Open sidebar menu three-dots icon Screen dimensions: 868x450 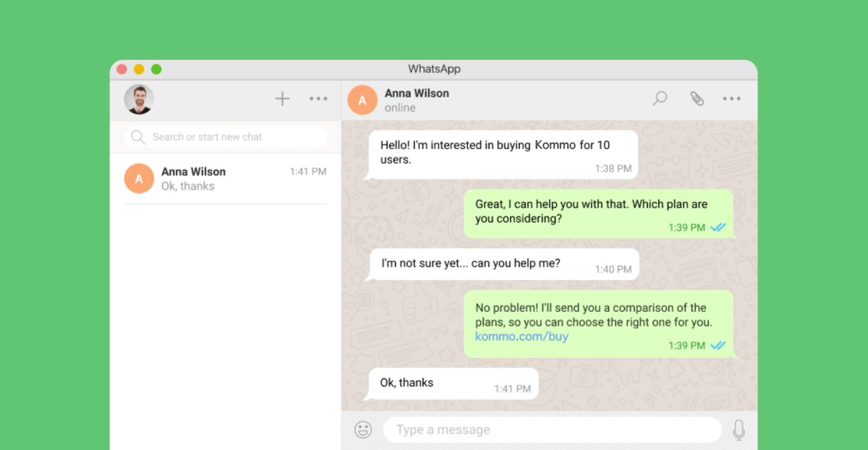[319, 99]
